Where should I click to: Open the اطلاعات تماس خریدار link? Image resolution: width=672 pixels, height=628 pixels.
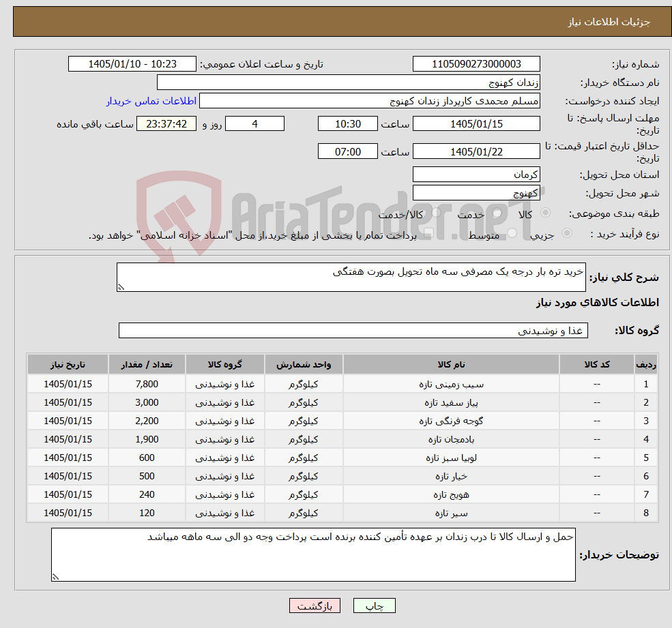[151, 101]
